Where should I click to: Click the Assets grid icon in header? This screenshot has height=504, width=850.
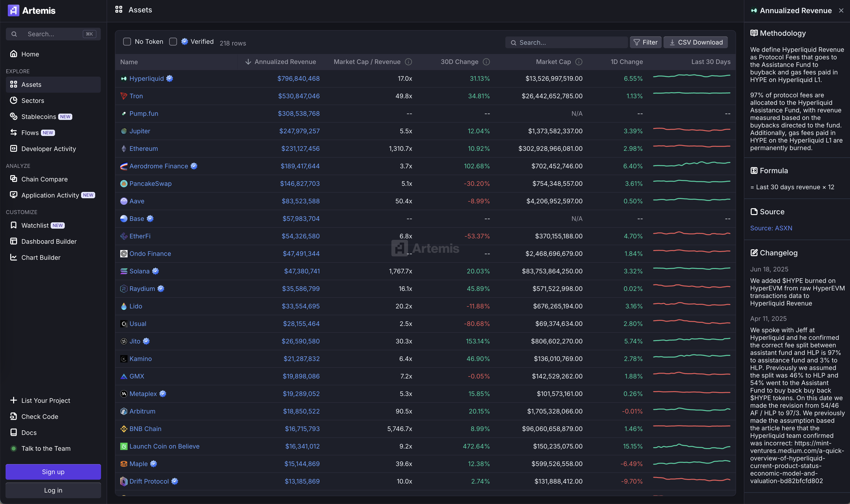coord(119,9)
